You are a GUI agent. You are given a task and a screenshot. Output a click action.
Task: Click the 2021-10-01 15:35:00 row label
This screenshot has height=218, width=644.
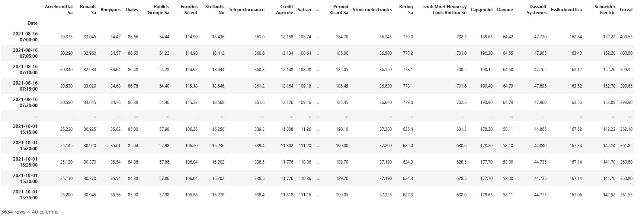click(x=25, y=195)
